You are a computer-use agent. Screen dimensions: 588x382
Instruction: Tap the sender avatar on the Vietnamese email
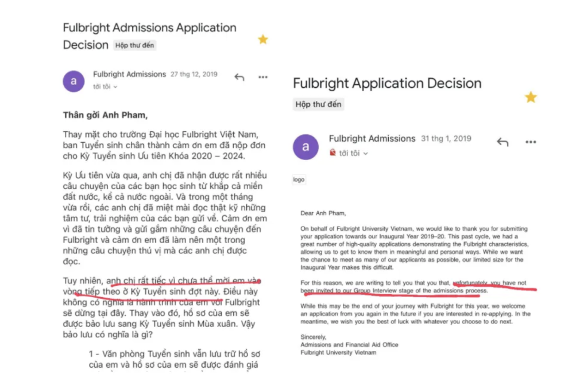pyautogui.click(x=73, y=81)
